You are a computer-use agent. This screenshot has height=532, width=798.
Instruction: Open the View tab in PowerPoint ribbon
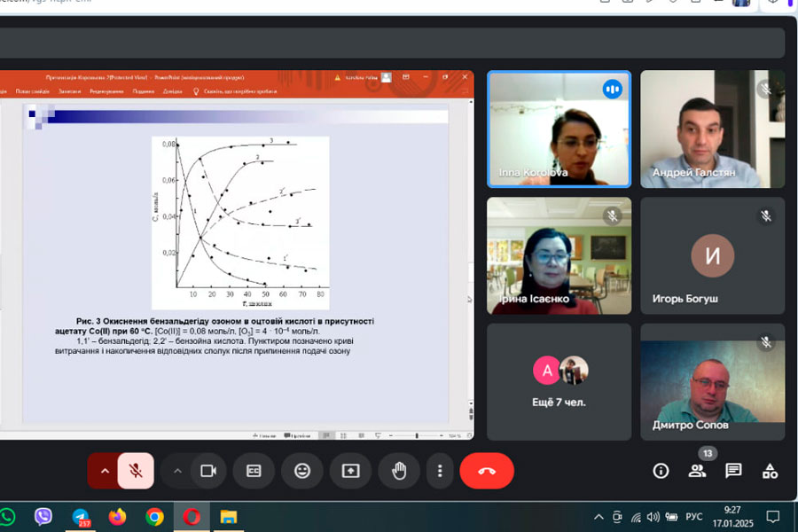point(144,91)
